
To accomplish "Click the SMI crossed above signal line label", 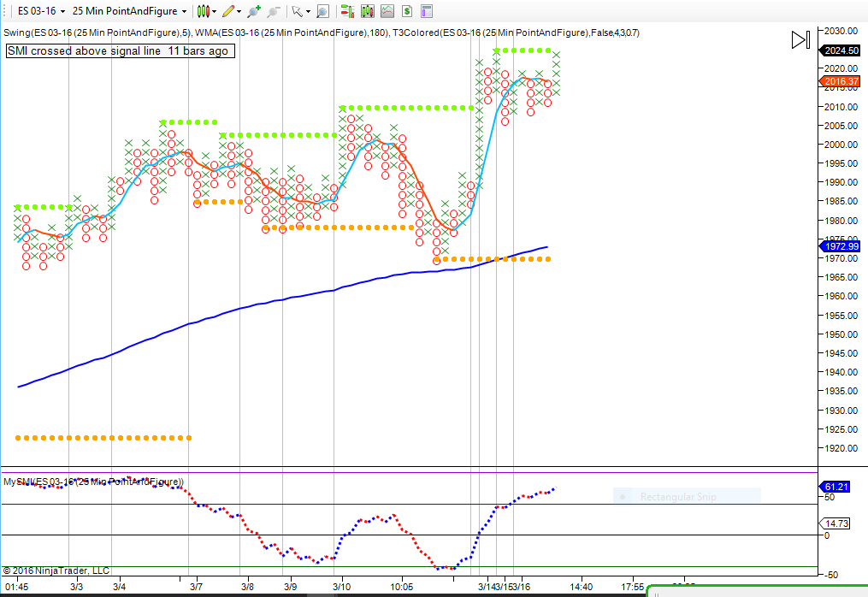I will 118,51.
